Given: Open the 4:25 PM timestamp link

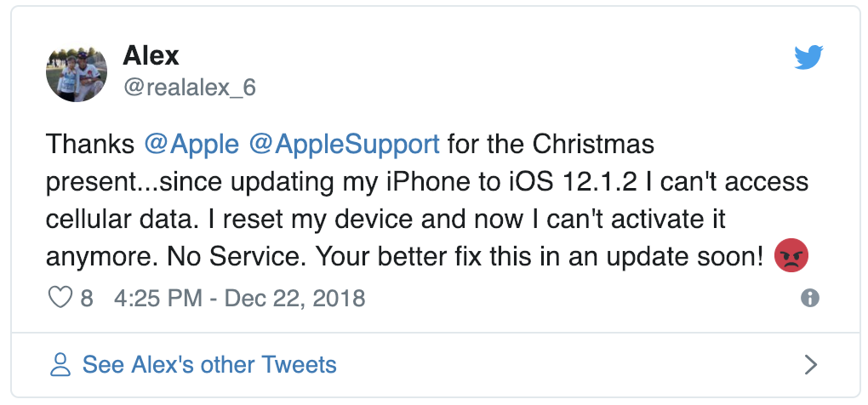Looking at the screenshot, I should coord(157,299).
